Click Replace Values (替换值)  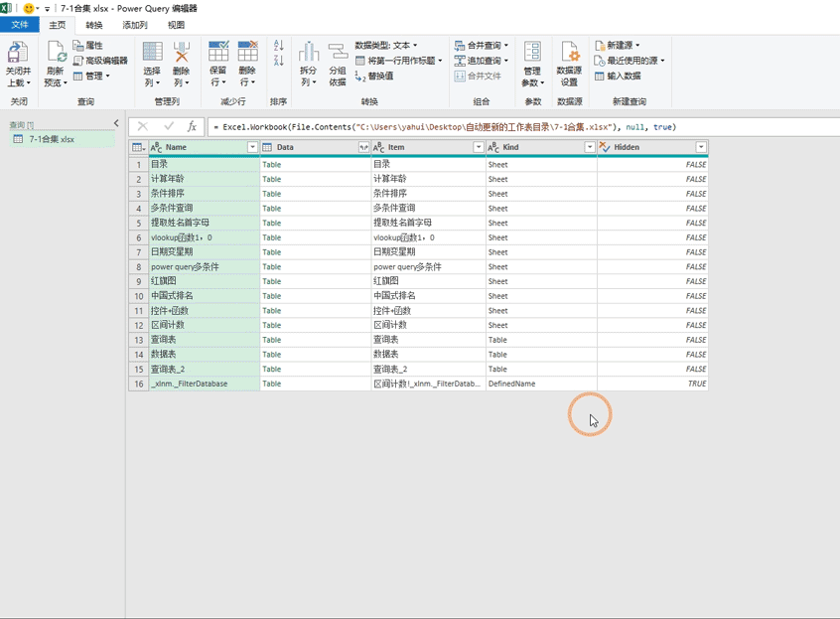[374, 77]
